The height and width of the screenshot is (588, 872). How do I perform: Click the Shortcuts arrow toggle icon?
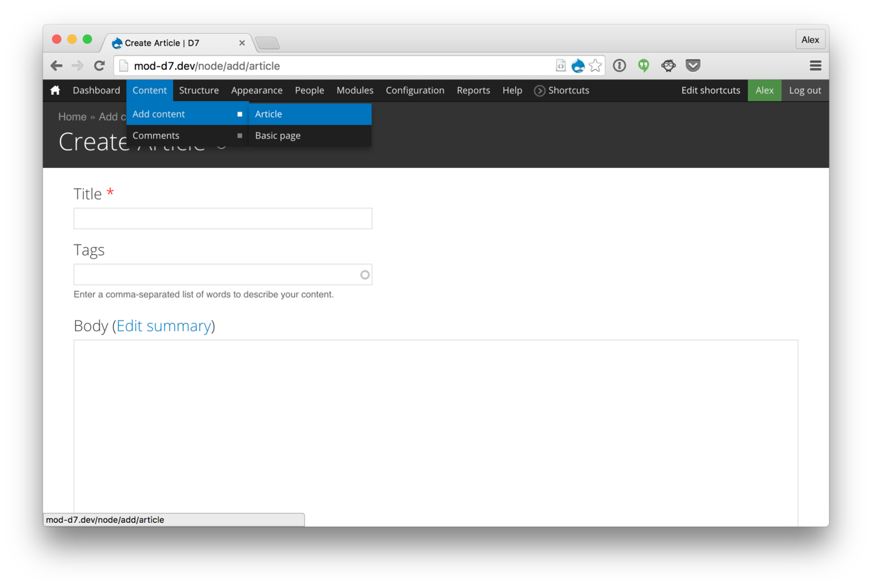pos(540,91)
